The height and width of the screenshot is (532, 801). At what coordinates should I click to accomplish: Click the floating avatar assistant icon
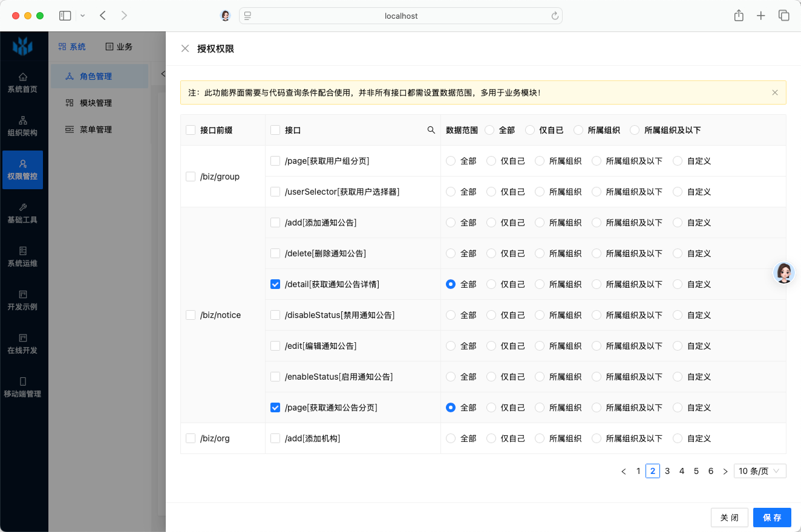(x=784, y=273)
